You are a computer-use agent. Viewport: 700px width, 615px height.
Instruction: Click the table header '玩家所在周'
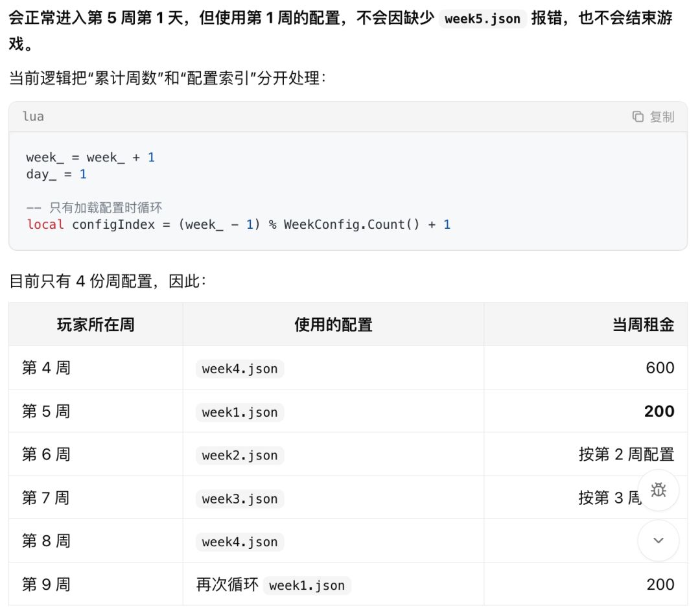tap(95, 325)
